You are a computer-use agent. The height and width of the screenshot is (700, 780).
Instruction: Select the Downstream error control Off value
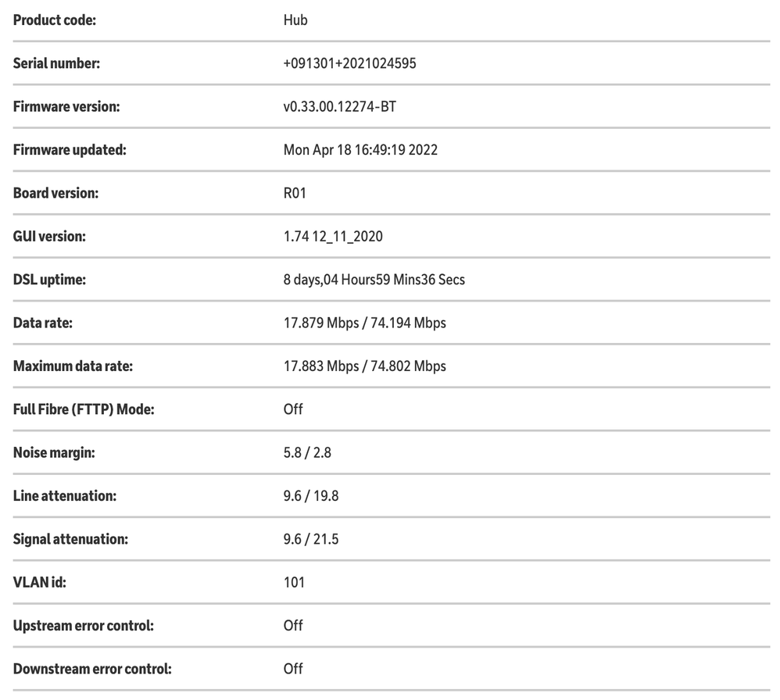pos(293,668)
